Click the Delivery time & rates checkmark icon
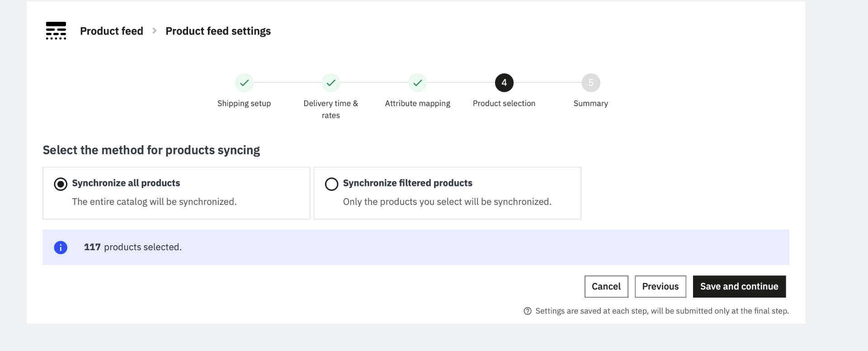Image resolution: width=868 pixels, height=351 pixels. point(331,83)
